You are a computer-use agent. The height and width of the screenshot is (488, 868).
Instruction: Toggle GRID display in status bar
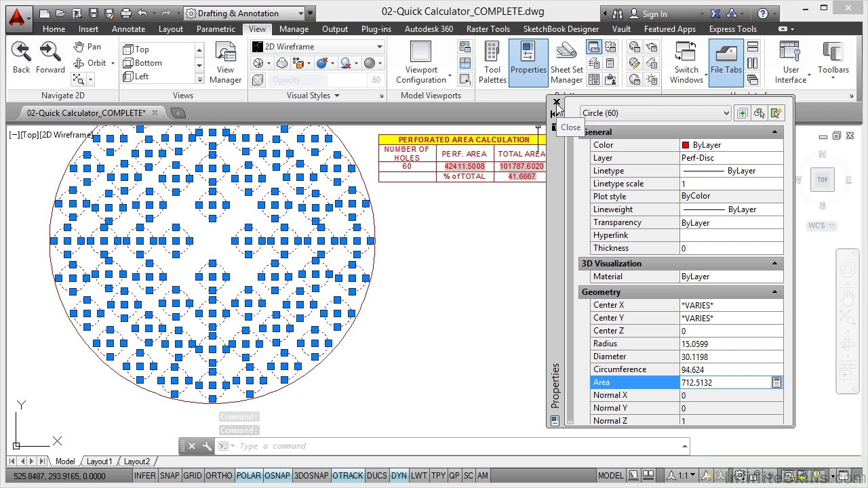click(x=193, y=476)
